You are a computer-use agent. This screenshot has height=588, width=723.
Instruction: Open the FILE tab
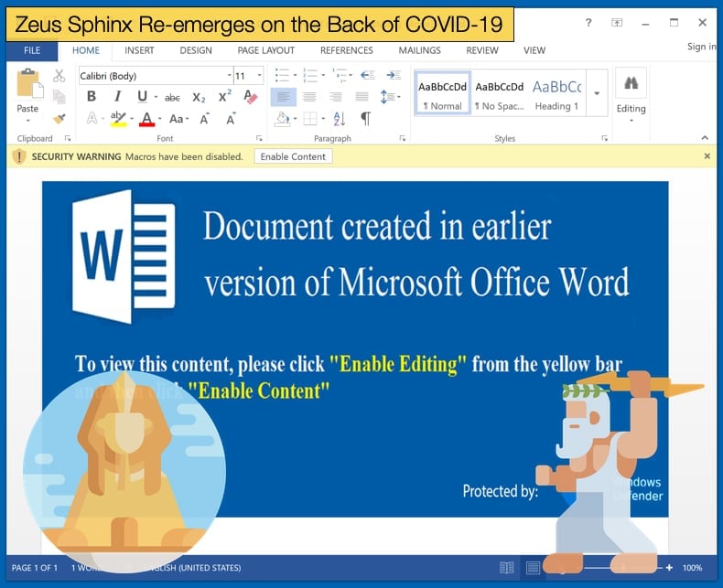click(x=32, y=50)
